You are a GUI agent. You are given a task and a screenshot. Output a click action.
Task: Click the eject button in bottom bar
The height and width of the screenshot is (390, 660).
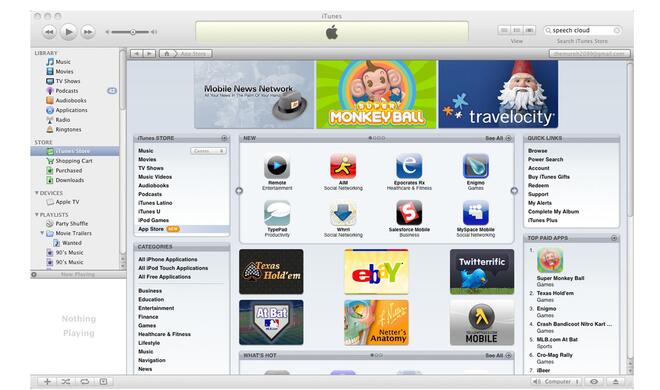tap(615, 382)
